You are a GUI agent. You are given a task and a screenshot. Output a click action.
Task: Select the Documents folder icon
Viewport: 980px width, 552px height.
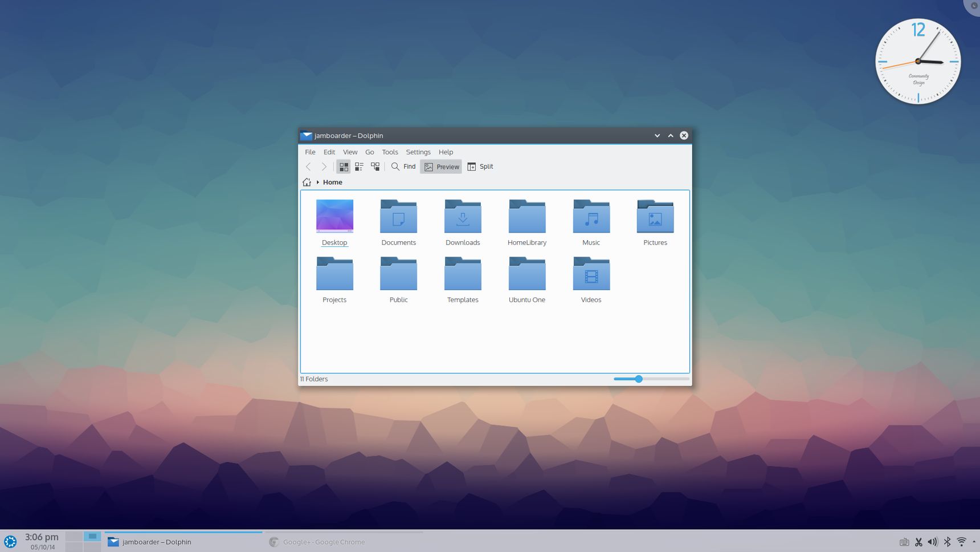pyautogui.click(x=399, y=216)
